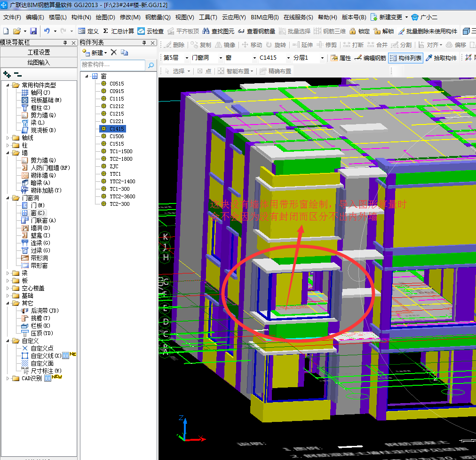Toggle the 构件列表 panel button
The image size is (476, 460).
(406, 58)
